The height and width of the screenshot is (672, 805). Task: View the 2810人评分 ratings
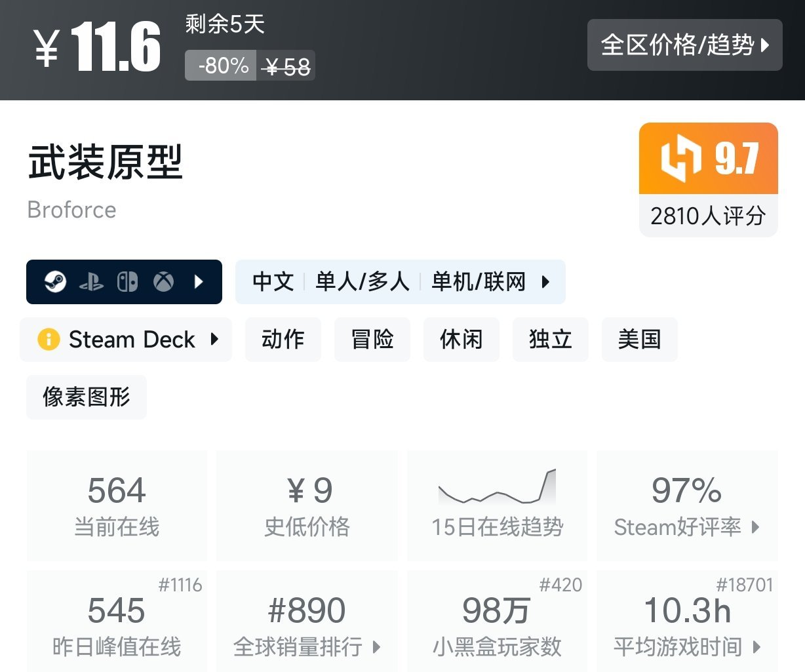pyautogui.click(x=708, y=215)
